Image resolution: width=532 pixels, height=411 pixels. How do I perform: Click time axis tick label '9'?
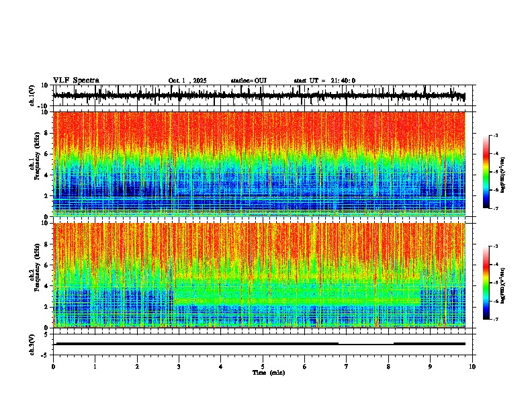430,367
